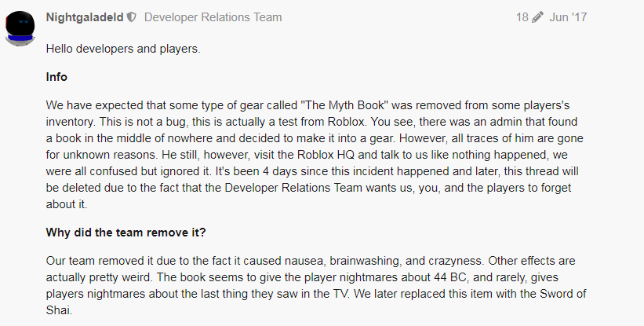Click the bold Info heading

56,78
